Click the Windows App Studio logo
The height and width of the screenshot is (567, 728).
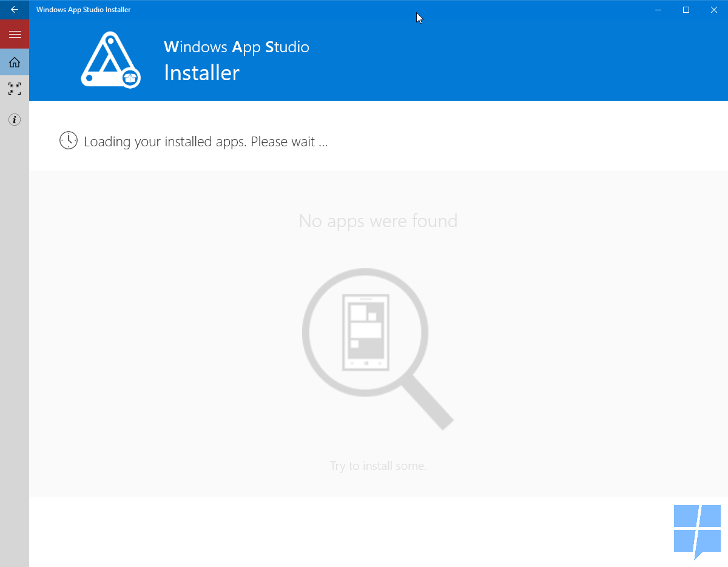110,60
